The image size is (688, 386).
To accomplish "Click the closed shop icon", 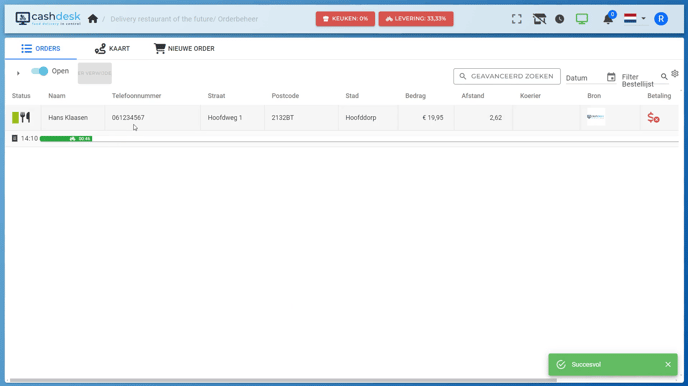I will click(x=539, y=19).
